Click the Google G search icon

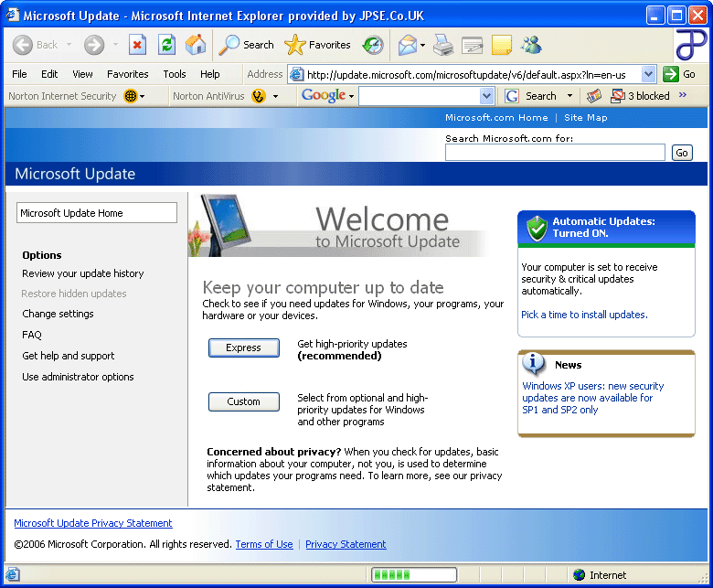(512, 96)
